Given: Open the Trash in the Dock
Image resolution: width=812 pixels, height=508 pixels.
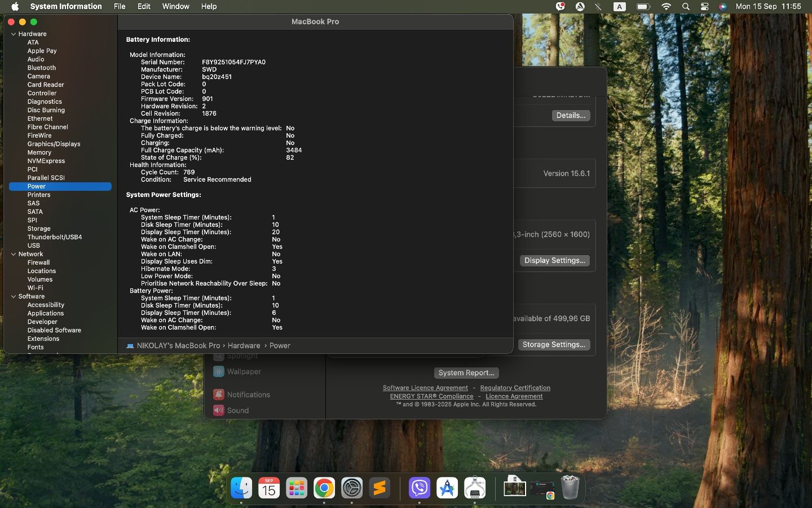Looking at the screenshot, I should click(570, 488).
